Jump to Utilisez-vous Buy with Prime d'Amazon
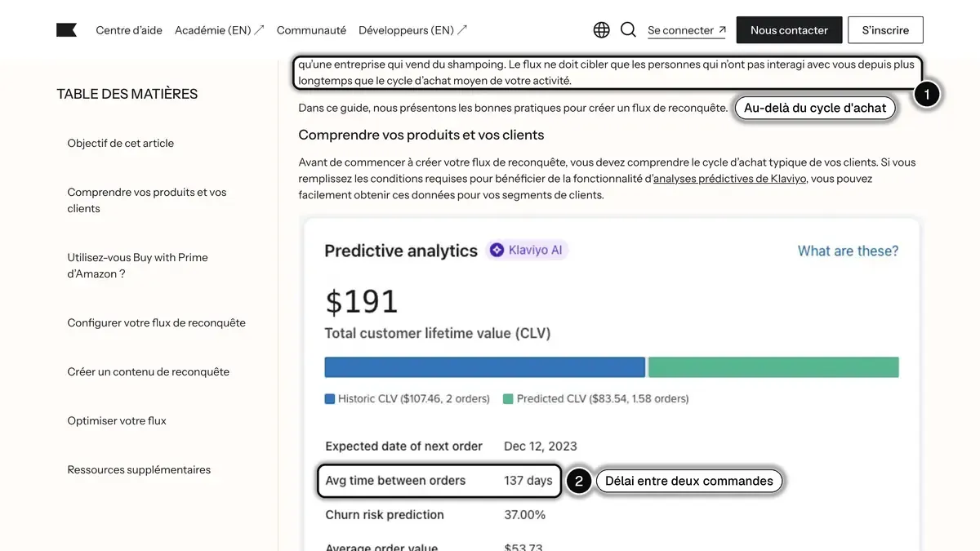This screenshot has width=980, height=551. (x=138, y=265)
